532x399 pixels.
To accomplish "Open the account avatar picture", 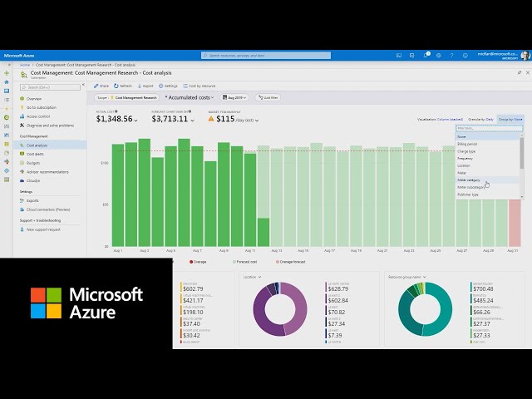I will (525, 56).
